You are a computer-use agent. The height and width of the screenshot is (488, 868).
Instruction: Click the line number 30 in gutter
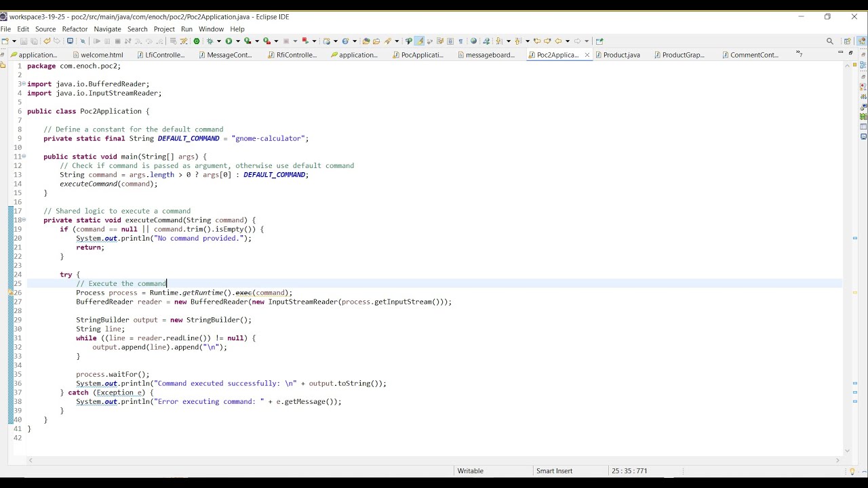[18, 329]
